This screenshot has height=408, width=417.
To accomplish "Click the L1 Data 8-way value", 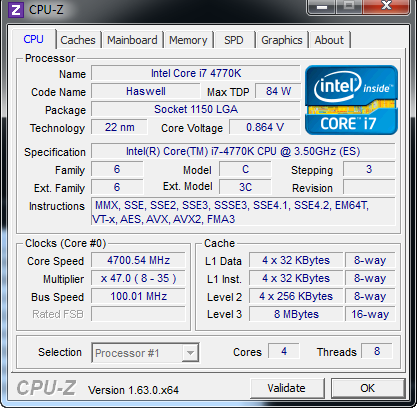I will point(370,260).
